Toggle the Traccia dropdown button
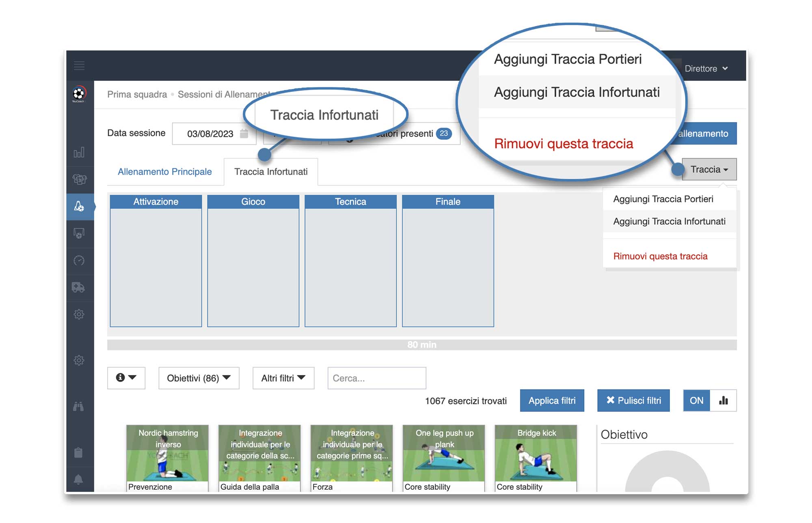The width and height of the screenshot is (812, 523). (x=710, y=172)
